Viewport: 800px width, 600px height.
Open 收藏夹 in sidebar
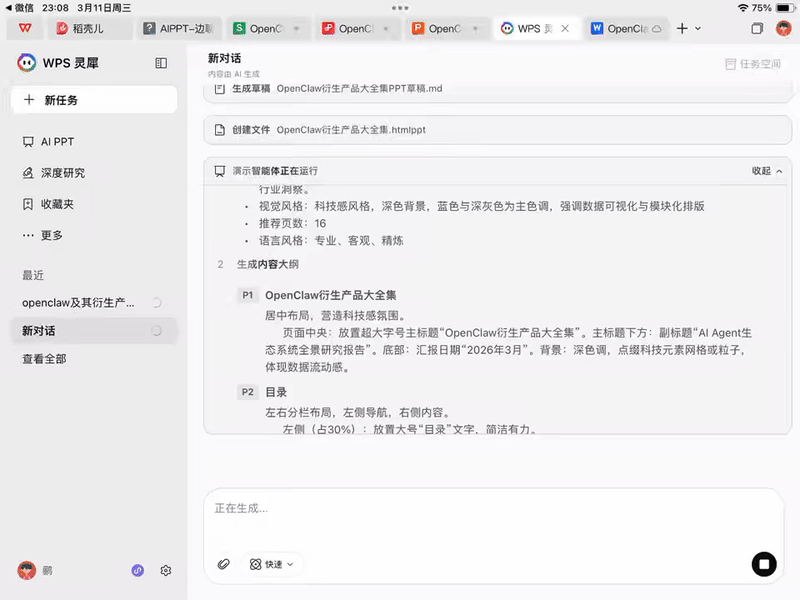48,204
